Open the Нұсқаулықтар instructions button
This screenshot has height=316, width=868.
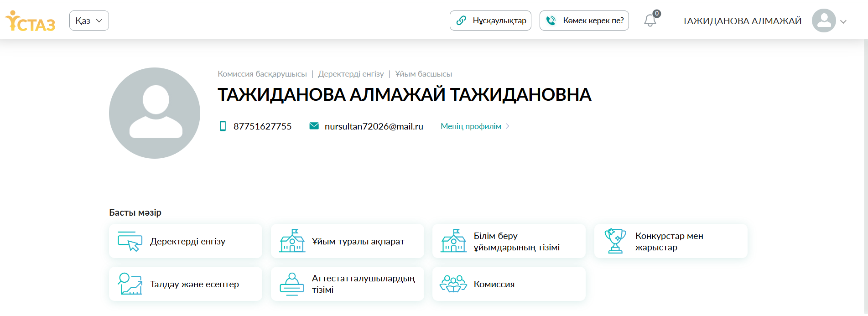coord(490,21)
